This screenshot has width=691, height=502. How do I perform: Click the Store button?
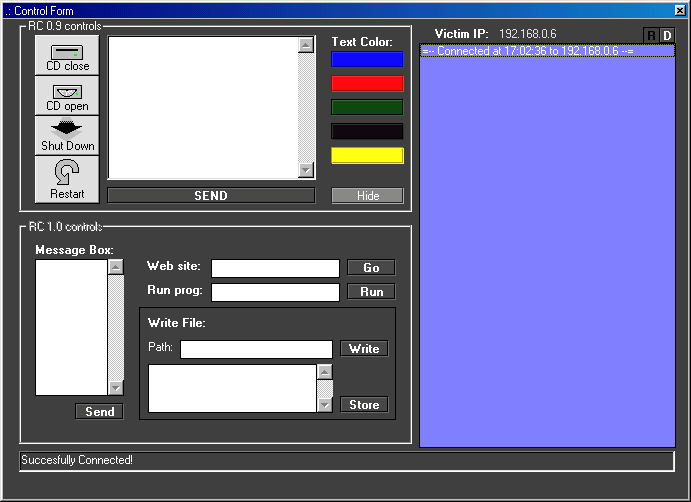coord(364,405)
